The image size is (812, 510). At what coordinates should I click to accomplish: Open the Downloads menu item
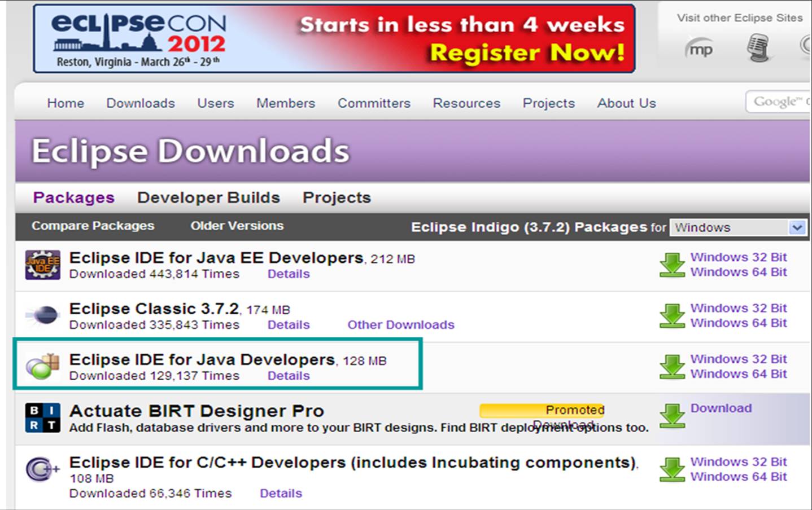pos(141,103)
